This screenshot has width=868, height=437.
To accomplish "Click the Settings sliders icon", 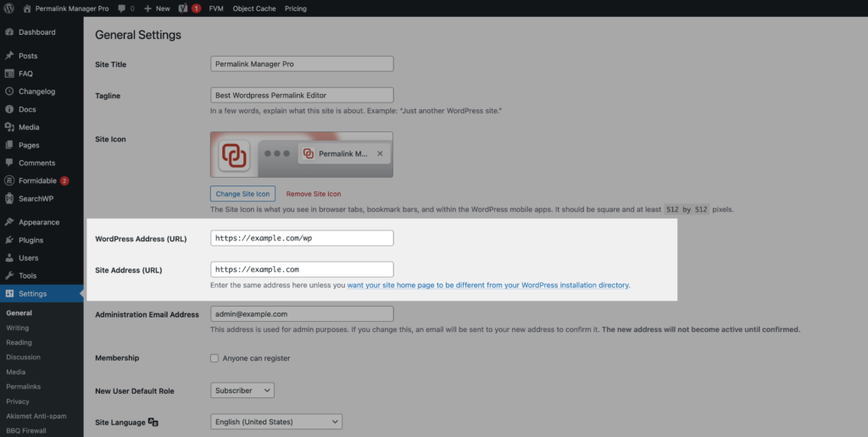I will point(8,293).
